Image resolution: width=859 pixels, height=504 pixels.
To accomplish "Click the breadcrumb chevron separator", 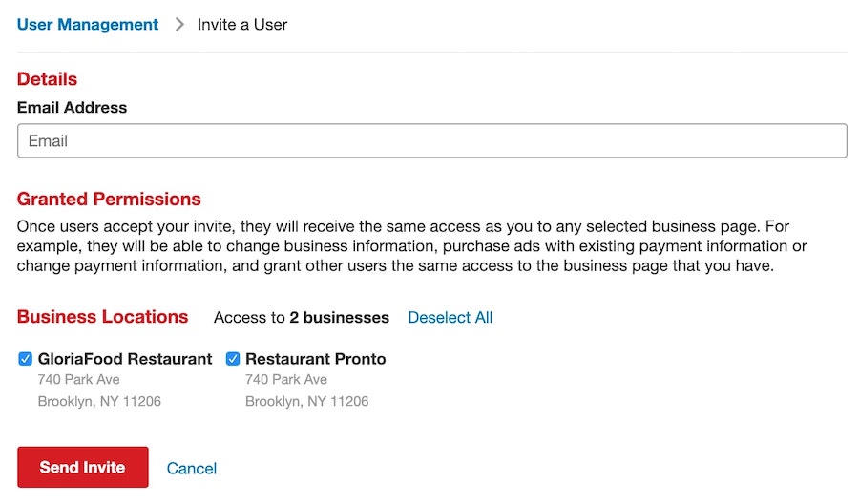I will click(179, 25).
